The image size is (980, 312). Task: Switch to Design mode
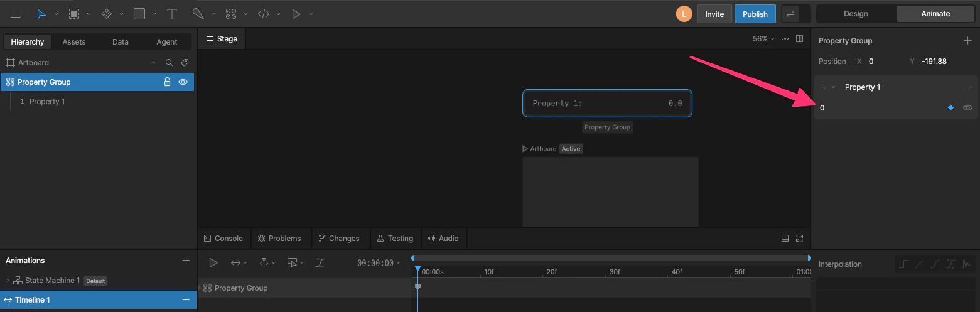(856, 14)
